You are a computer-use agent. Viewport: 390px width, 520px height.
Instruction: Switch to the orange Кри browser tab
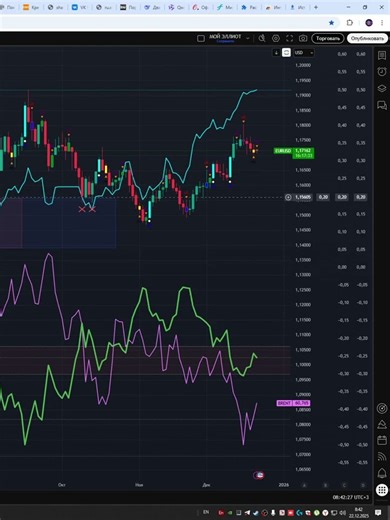click(31, 7)
